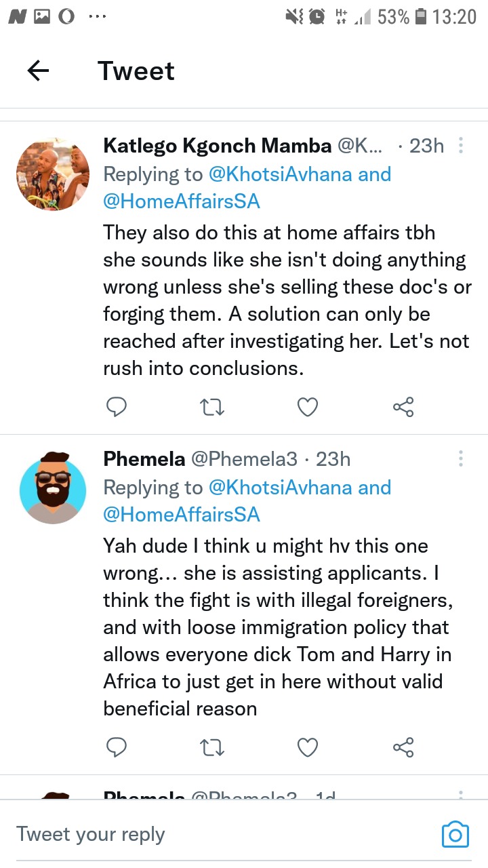View Phemela's bearded avatar
This screenshot has width=488, height=868.
53,486
